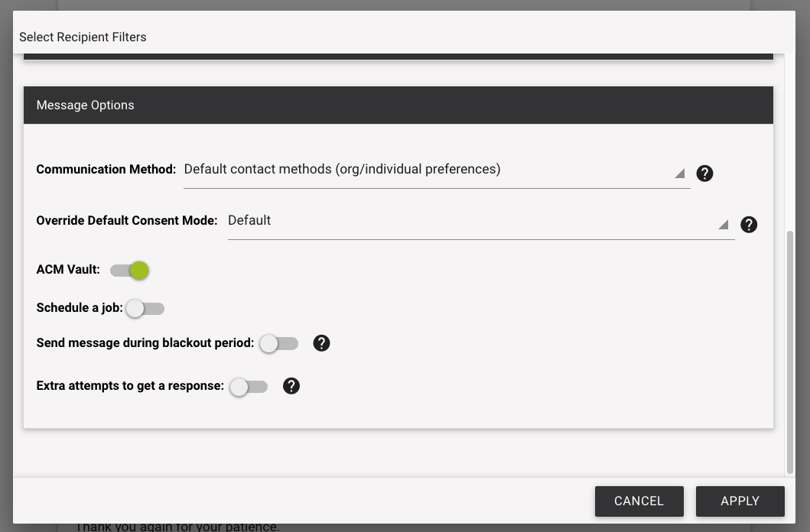The image size is (810, 532).
Task: Enable the Schedule a job switch
Action: pos(145,309)
